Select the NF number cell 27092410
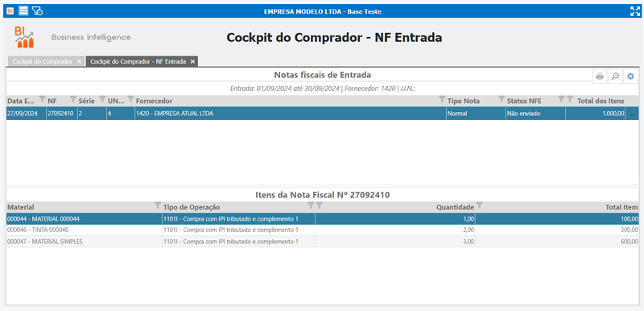This screenshot has height=311, width=644. point(62,114)
